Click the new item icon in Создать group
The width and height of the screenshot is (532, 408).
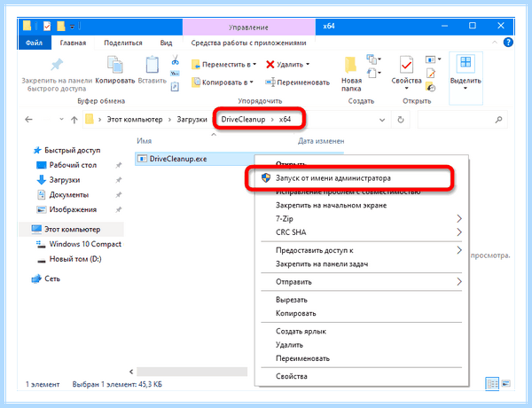[x=372, y=59]
